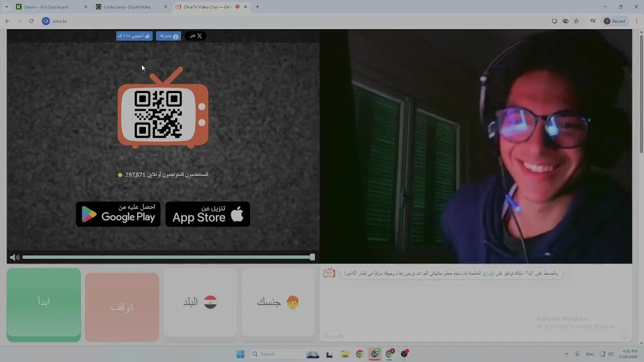This screenshot has height=362, width=644.
Task: Click the install app icon in address bar
Action: (554, 21)
